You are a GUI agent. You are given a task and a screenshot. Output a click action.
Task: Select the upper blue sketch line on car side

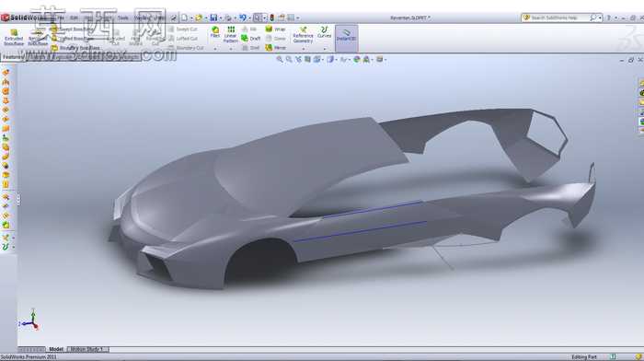pos(373,209)
